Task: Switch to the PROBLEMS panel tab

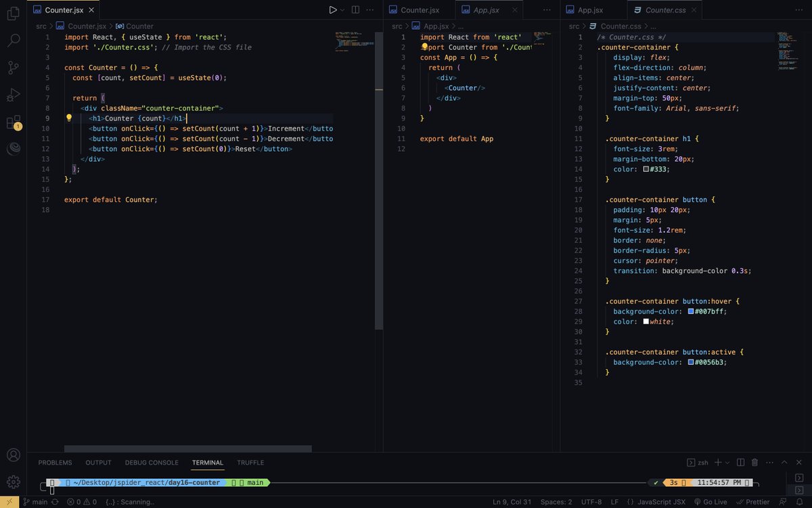Action: click(55, 462)
